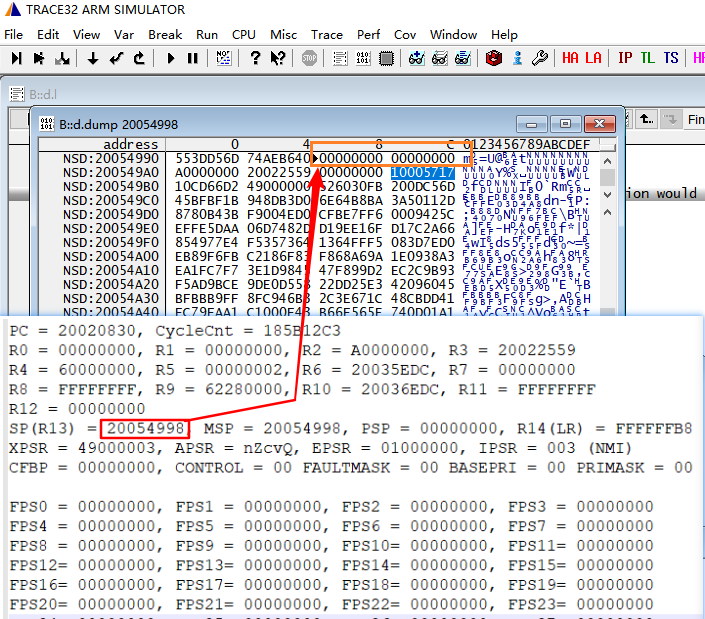Toggle the TS toolbar button
The width and height of the screenshot is (705, 619).
point(671,58)
